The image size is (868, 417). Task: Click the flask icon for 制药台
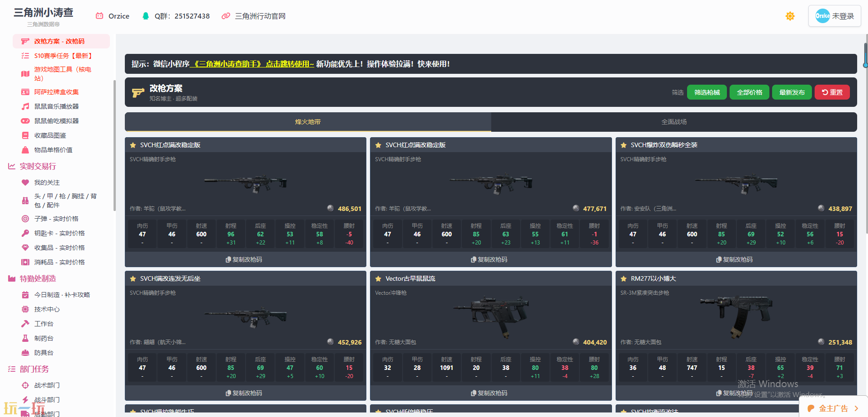(25, 338)
